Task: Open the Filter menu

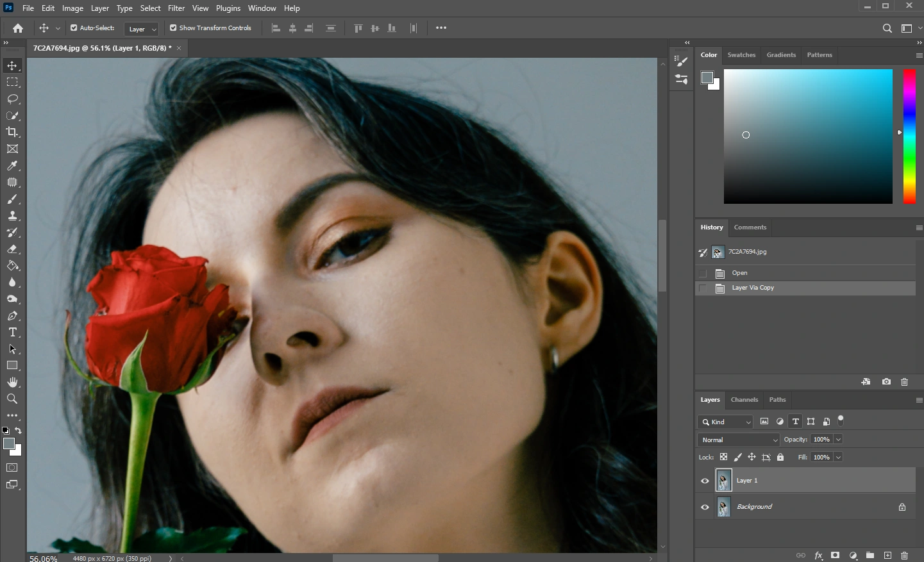Action: click(176, 8)
